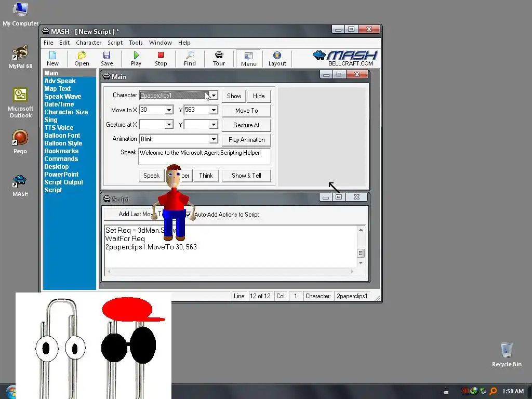
Task: Click the Think button
Action: [206, 176]
